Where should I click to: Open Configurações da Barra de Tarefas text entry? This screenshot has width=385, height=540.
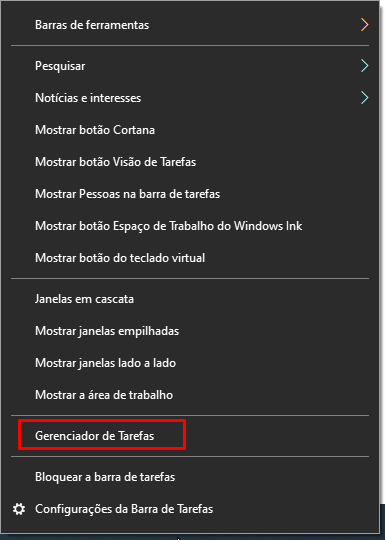coord(124,509)
